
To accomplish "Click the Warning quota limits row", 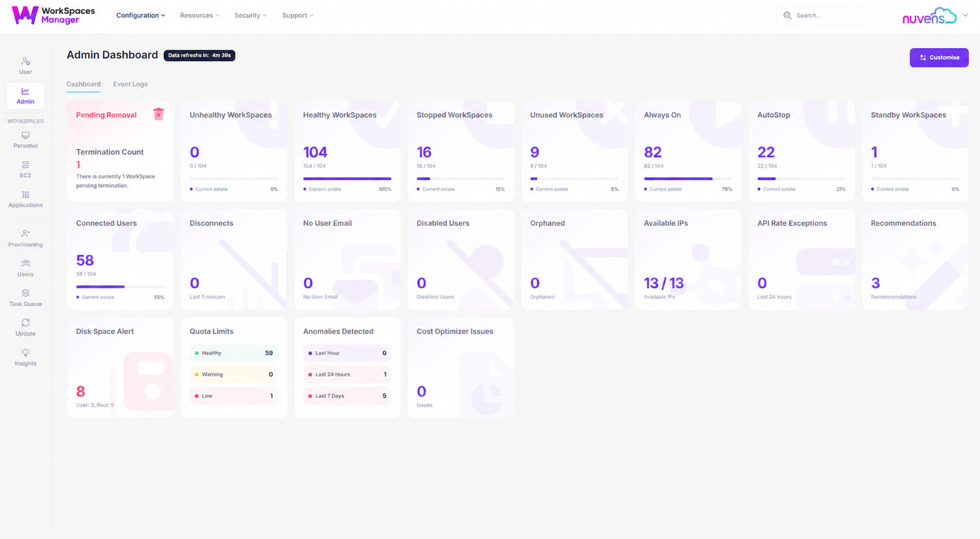I will click(x=233, y=374).
